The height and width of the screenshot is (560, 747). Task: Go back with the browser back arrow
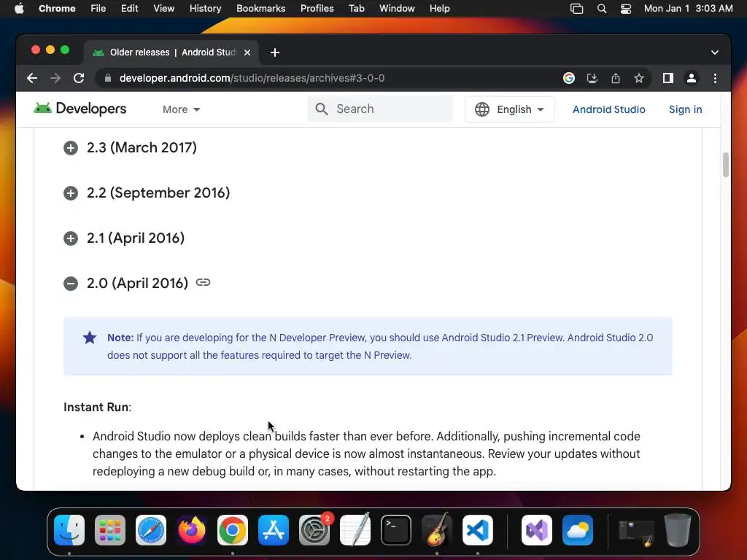[x=32, y=78]
